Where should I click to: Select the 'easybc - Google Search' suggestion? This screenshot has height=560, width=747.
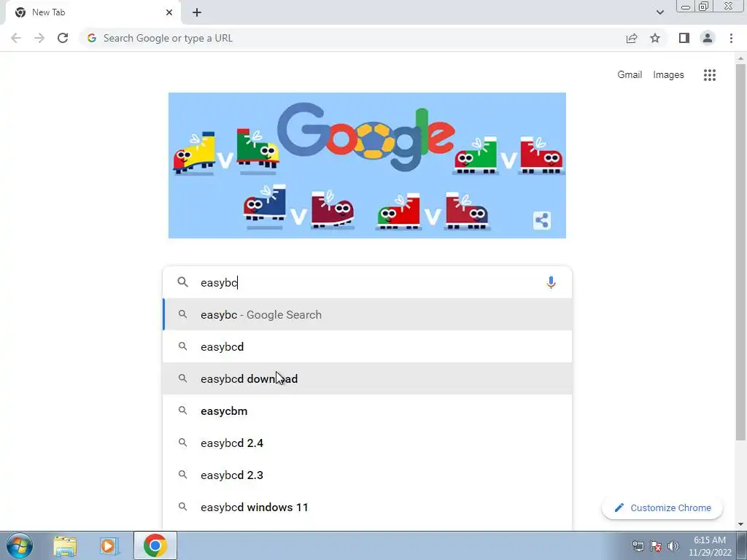367,315
